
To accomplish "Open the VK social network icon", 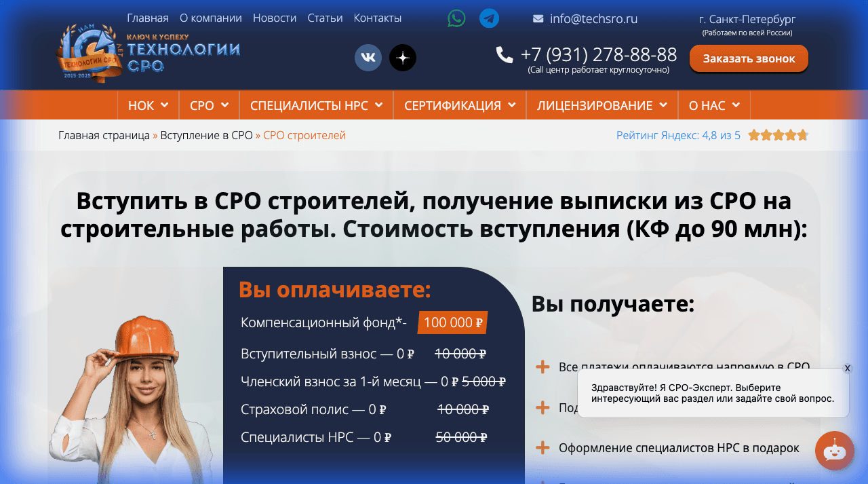I will click(368, 58).
